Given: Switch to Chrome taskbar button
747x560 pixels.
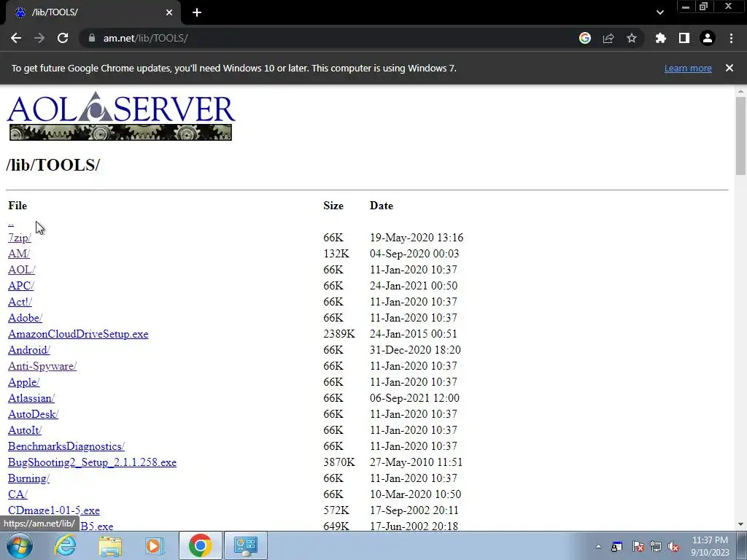Looking at the screenshot, I should tap(200, 545).
